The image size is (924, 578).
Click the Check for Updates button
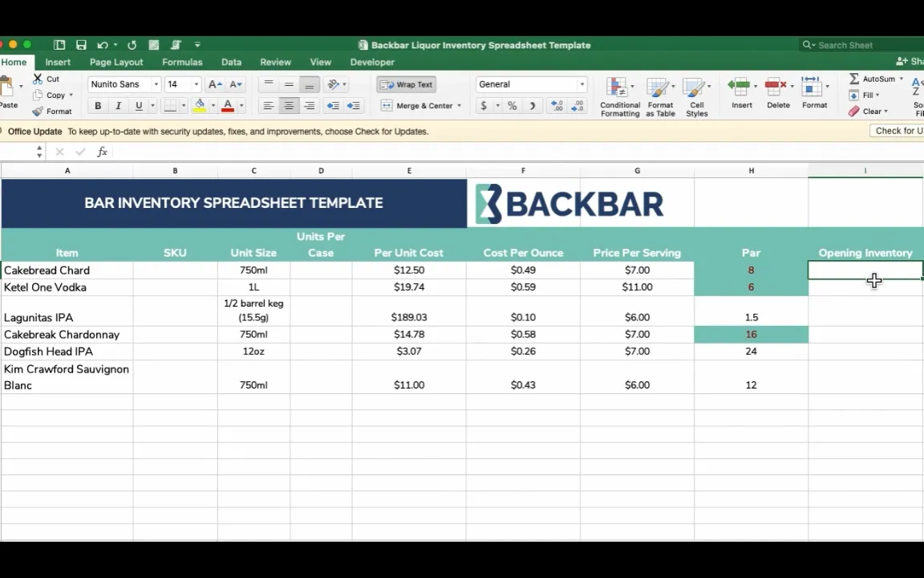(x=897, y=131)
